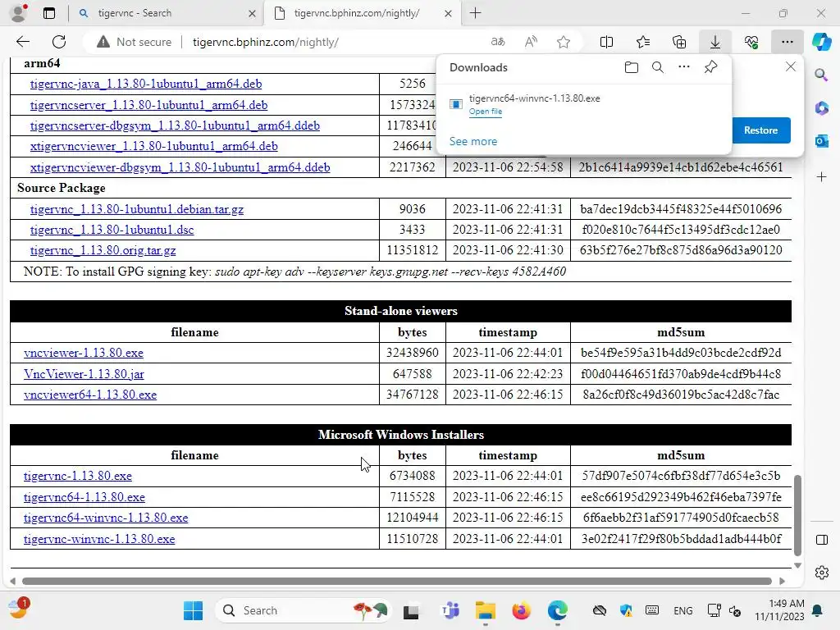The width and height of the screenshot is (840, 630).
Task: Close the restore notification popup
Action: (790, 66)
